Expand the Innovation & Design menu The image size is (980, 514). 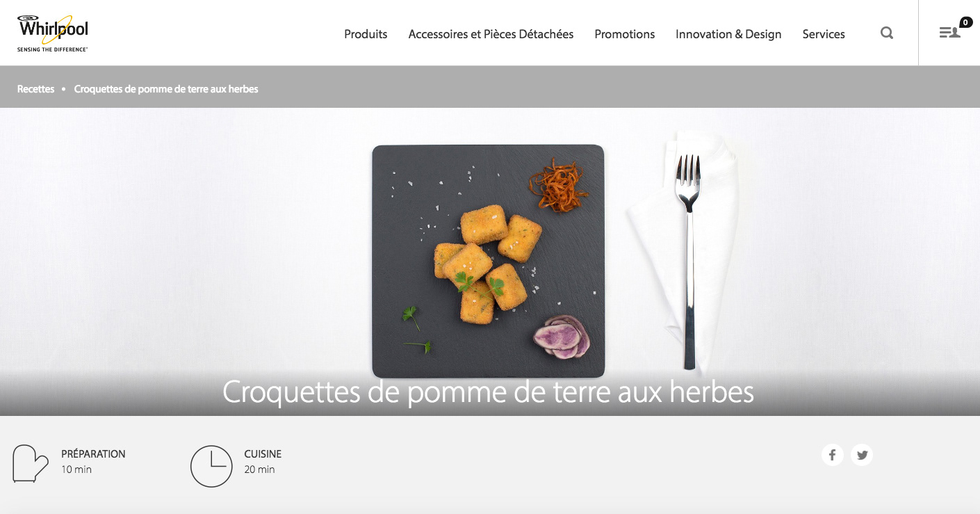[728, 34]
